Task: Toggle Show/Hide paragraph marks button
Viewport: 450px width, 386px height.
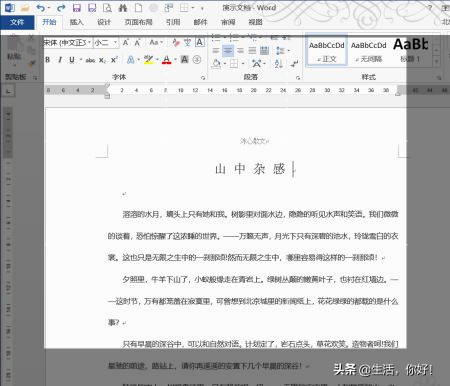Action: pyautogui.click(x=294, y=63)
